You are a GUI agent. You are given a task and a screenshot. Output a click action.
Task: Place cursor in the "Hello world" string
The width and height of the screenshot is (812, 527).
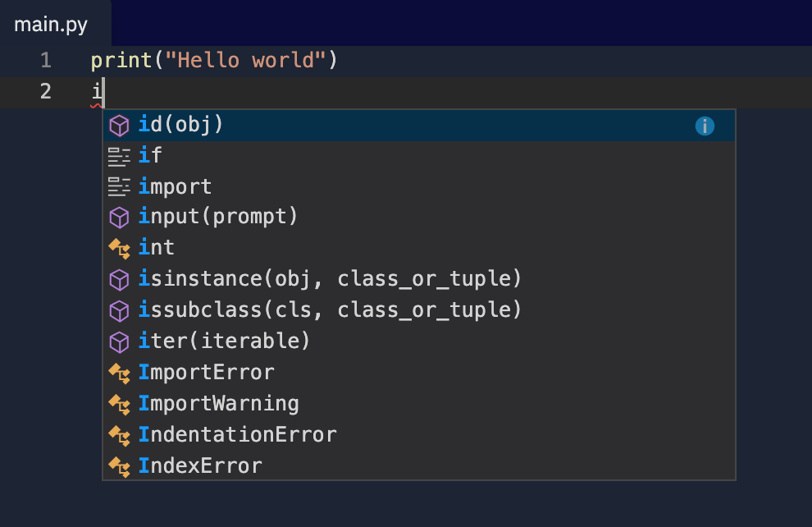[x=245, y=61]
